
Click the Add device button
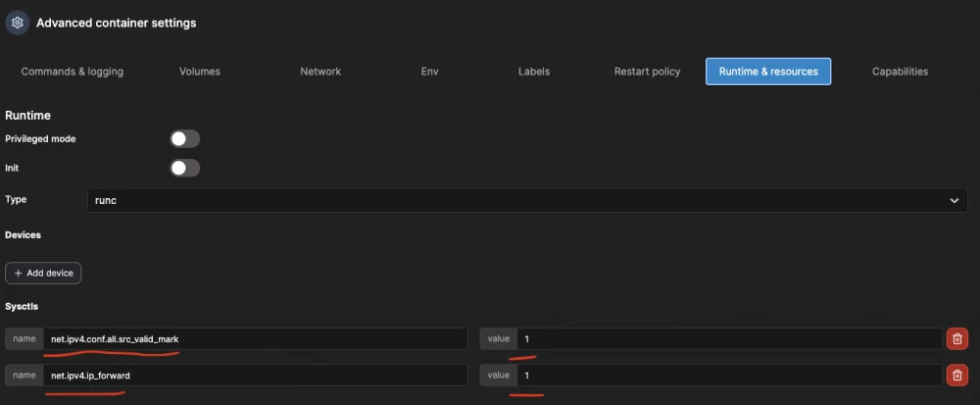43,273
